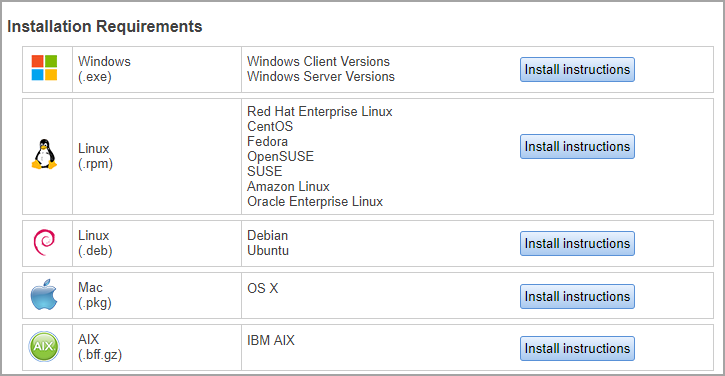Viewport: 725px width, 376px height.
Task: Click the Ubuntu entry in the list
Action: pos(268,251)
